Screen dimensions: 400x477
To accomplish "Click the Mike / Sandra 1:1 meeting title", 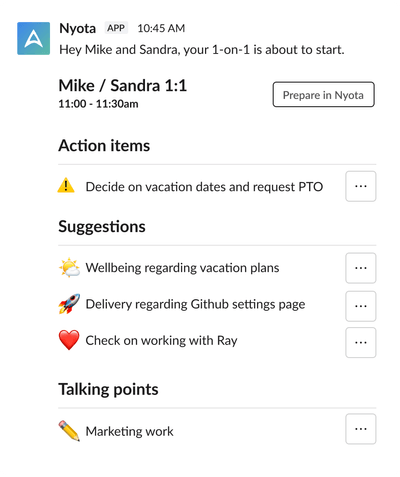I will (123, 86).
